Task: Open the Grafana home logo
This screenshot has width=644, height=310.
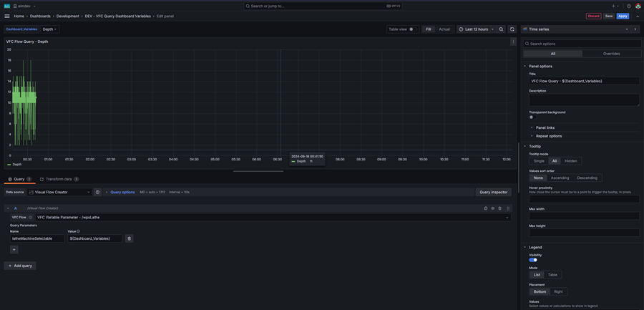Action: 7,6
